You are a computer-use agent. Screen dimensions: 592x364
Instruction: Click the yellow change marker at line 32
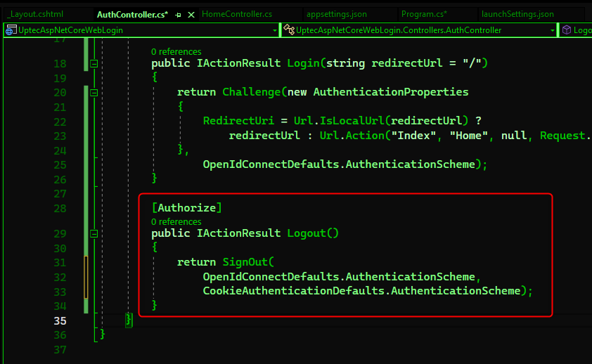point(86,277)
